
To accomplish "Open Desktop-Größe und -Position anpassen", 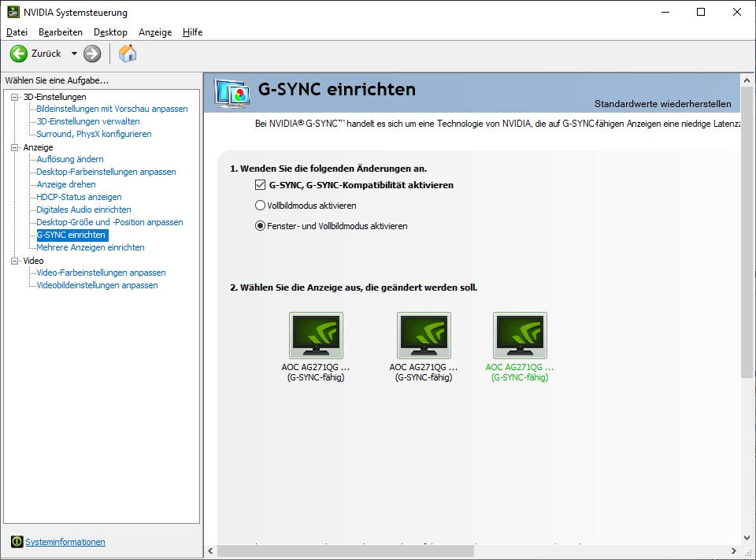I will click(x=110, y=222).
